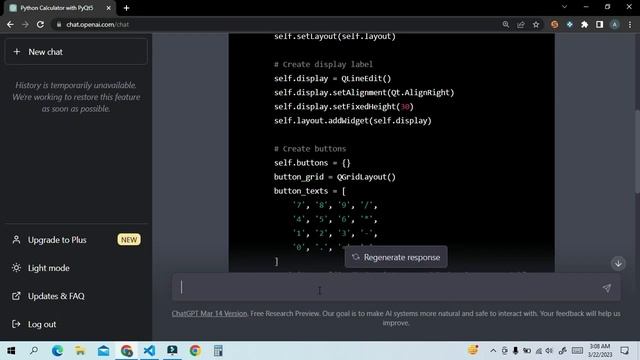640x360 pixels.
Task: Open the orange S extension icon
Action: 554,24
